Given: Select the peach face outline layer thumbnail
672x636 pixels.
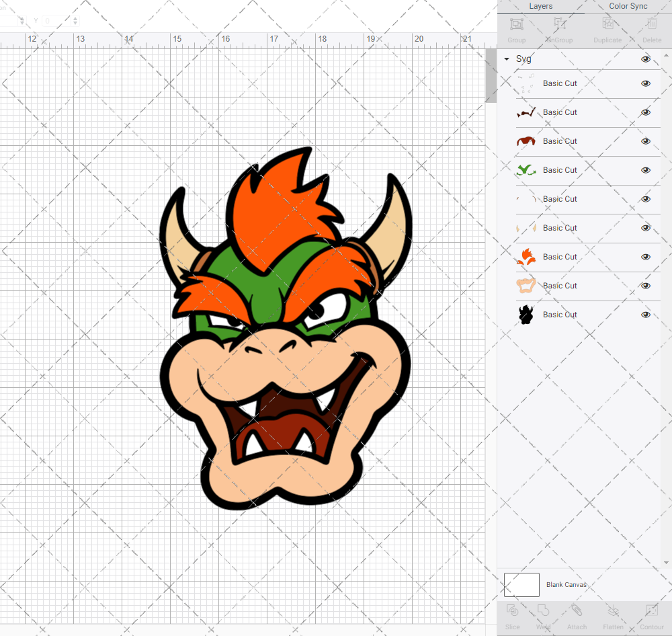Looking at the screenshot, I should point(526,286).
